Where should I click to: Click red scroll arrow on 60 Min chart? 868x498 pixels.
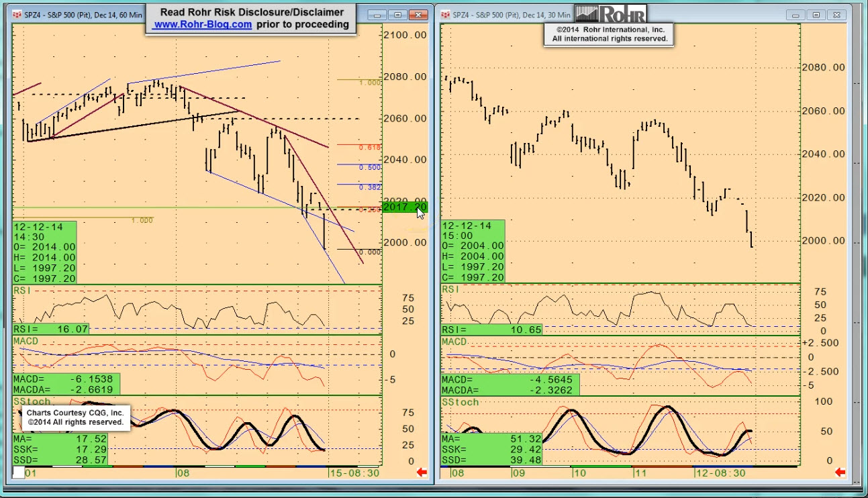(422, 472)
